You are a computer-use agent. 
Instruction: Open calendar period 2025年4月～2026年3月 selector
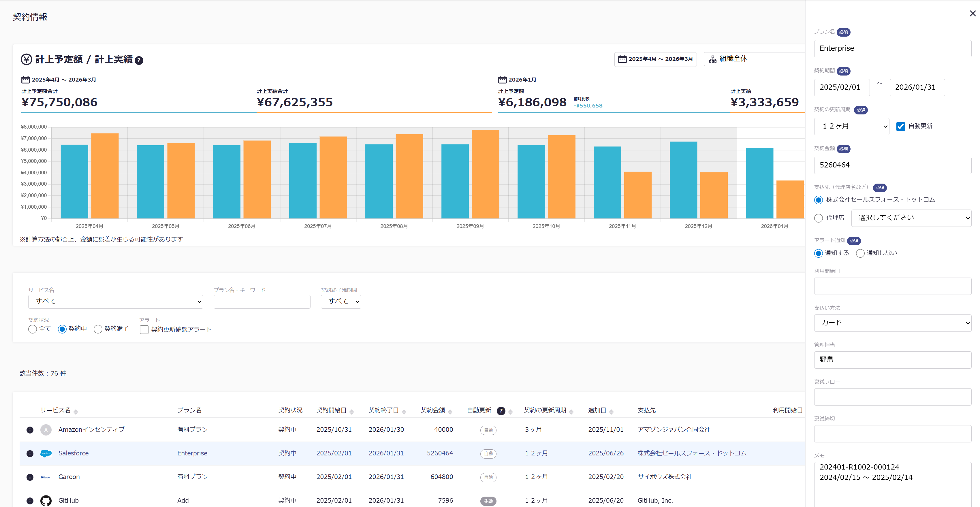pos(655,59)
